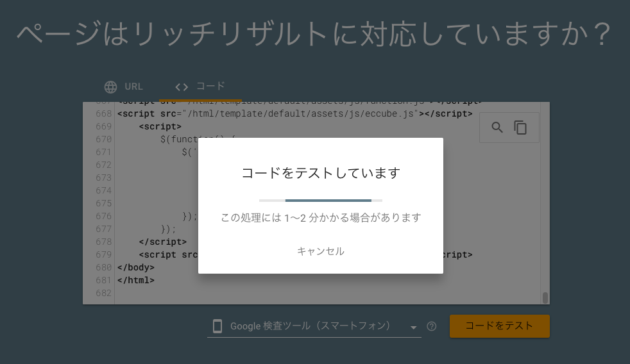Click empty line 682 in the code input area
The width and height of the screenshot is (630, 364).
tap(327, 293)
